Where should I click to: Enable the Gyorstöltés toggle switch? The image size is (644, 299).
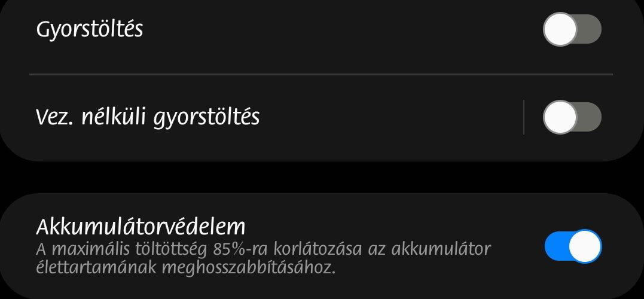[x=572, y=29]
